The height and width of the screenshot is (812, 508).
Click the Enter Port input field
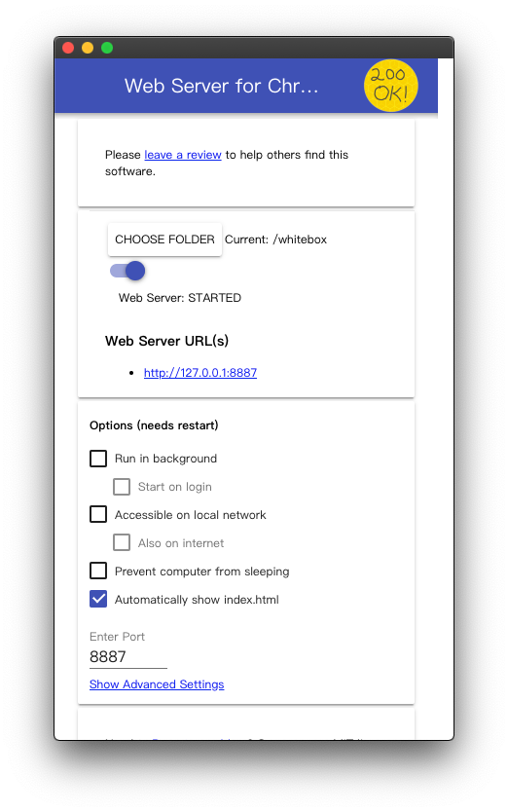click(128, 656)
